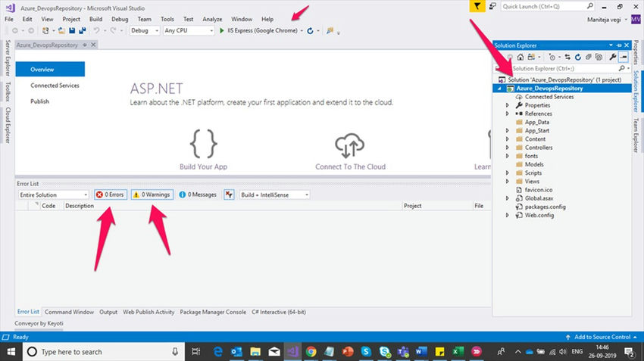Click the Redo toolbar icon
Image resolution: width=644 pixels, height=361 pixels.
coord(113,31)
